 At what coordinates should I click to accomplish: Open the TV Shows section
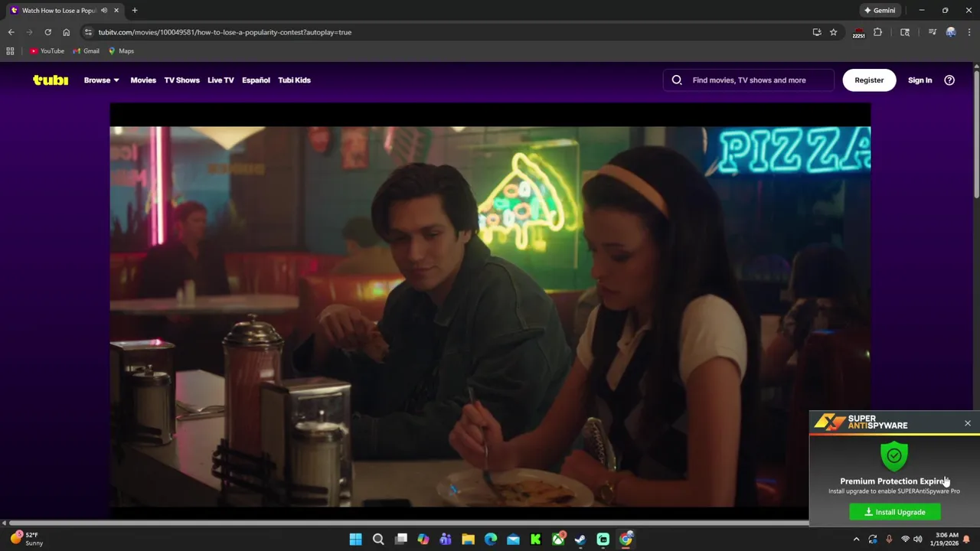click(x=181, y=80)
